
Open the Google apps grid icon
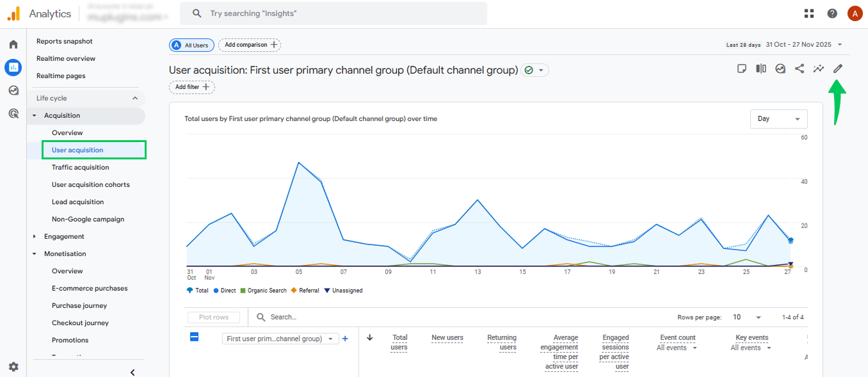click(x=809, y=13)
